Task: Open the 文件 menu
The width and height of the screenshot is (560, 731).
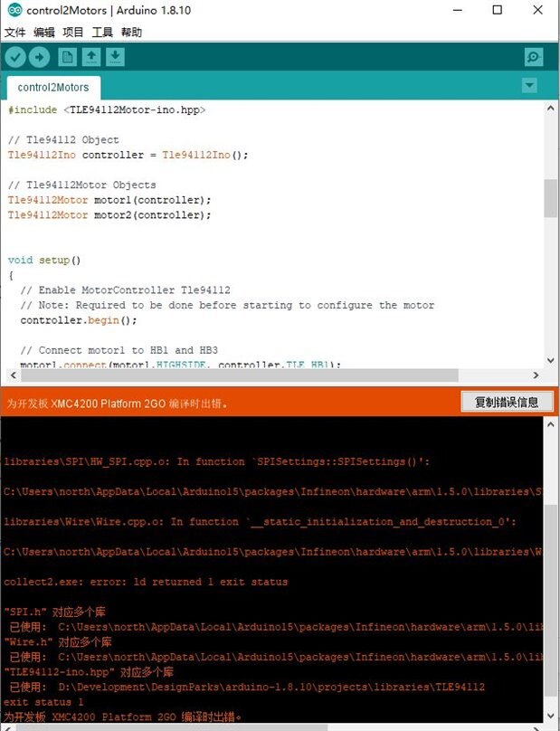Action: [x=14, y=33]
